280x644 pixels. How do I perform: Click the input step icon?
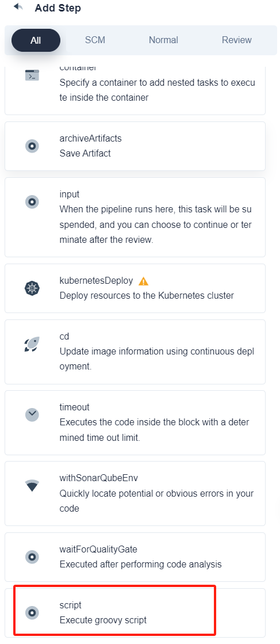click(x=32, y=201)
